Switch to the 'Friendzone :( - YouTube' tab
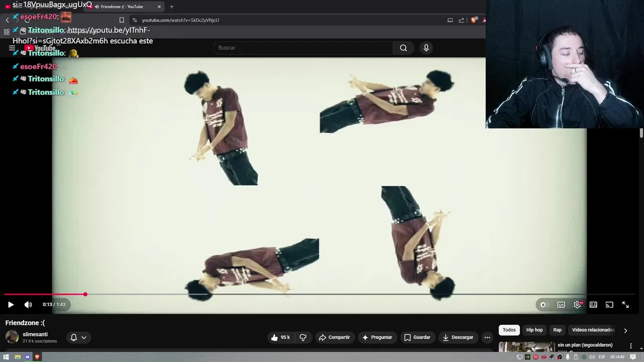 (x=125, y=7)
